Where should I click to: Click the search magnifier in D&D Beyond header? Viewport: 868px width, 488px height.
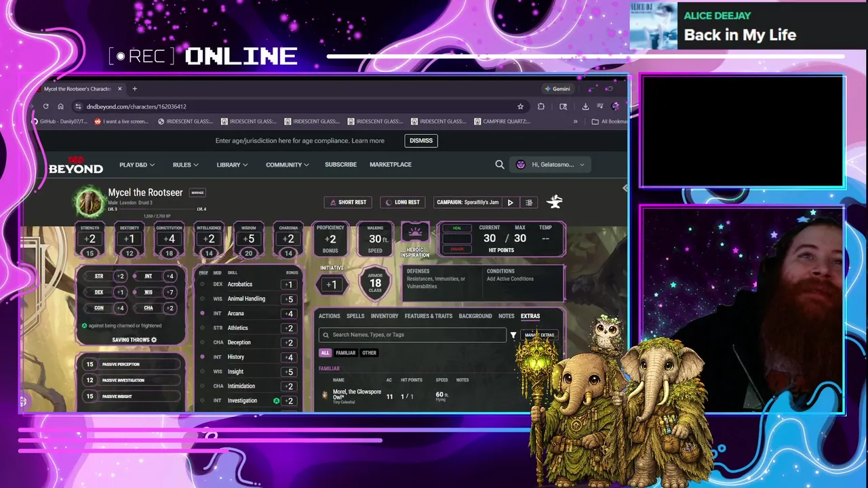point(500,164)
